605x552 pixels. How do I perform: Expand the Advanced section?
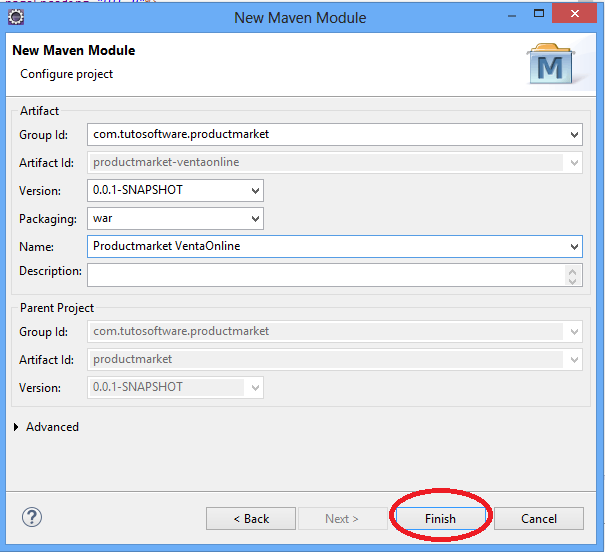[16, 427]
